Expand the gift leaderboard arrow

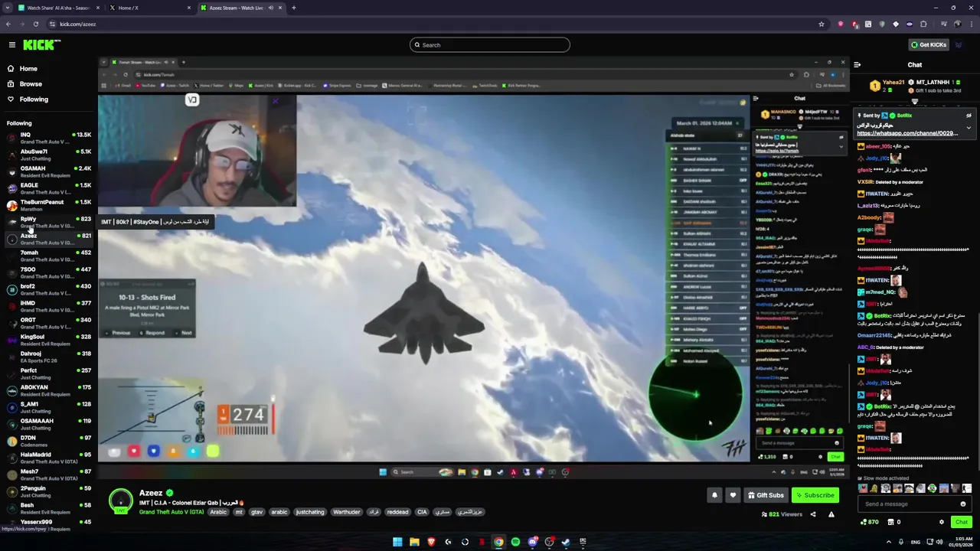915,102
